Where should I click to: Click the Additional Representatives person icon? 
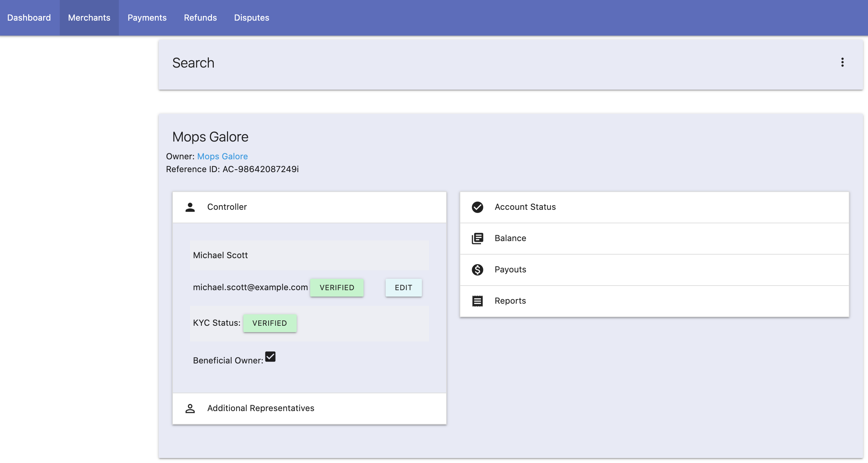[190, 409]
